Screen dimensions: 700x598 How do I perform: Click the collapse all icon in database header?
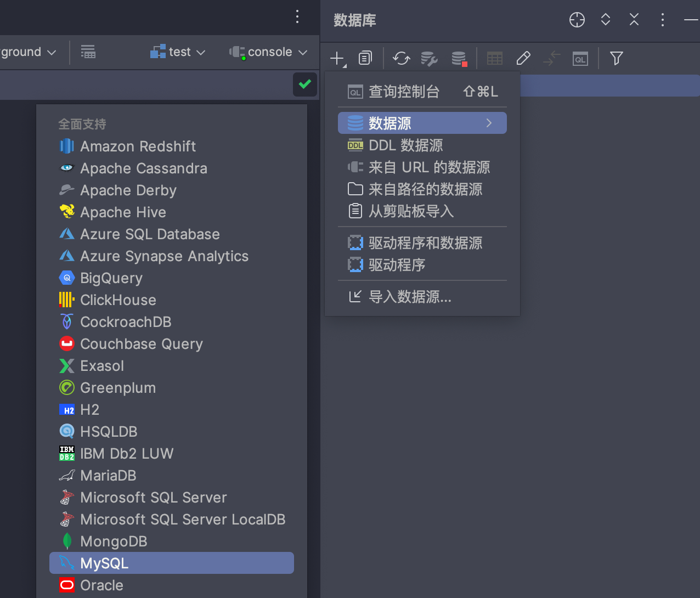(x=634, y=20)
